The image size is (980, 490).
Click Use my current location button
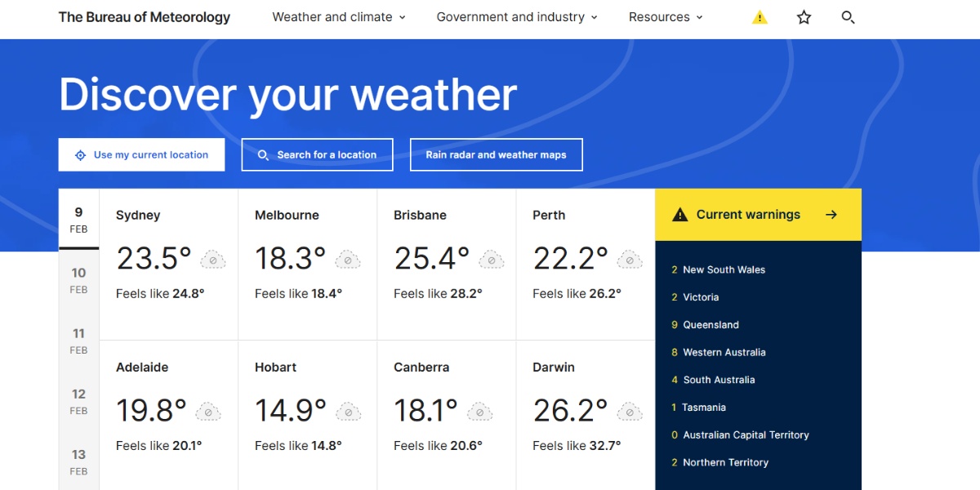click(x=141, y=154)
